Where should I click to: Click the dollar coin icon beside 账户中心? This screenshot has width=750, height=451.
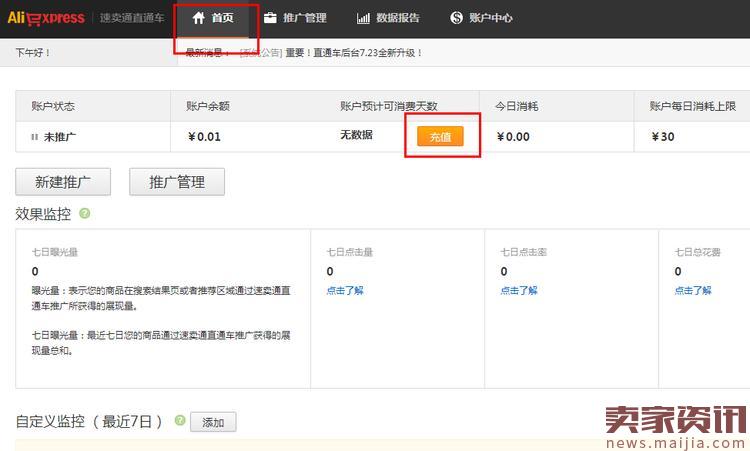point(456,18)
